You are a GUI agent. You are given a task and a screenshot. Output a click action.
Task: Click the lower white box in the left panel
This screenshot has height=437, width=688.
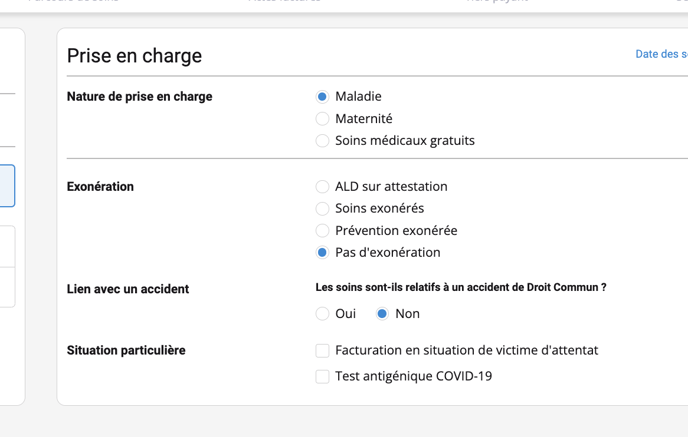pyautogui.click(x=7, y=287)
